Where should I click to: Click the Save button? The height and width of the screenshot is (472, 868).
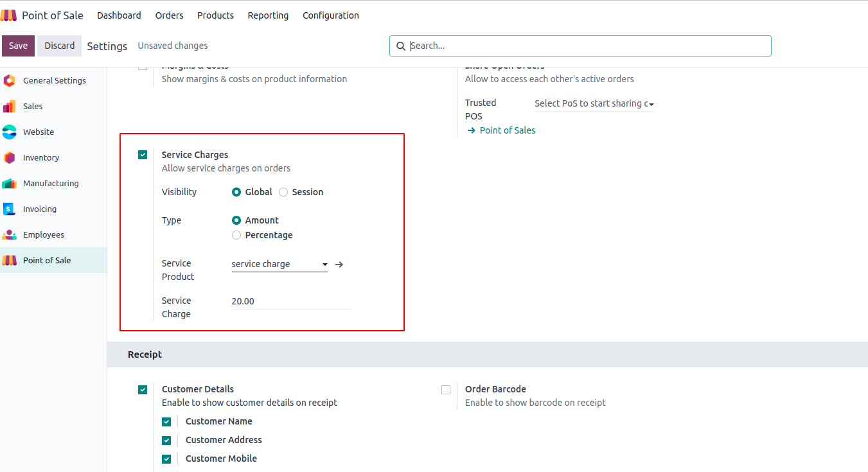click(18, 46)
